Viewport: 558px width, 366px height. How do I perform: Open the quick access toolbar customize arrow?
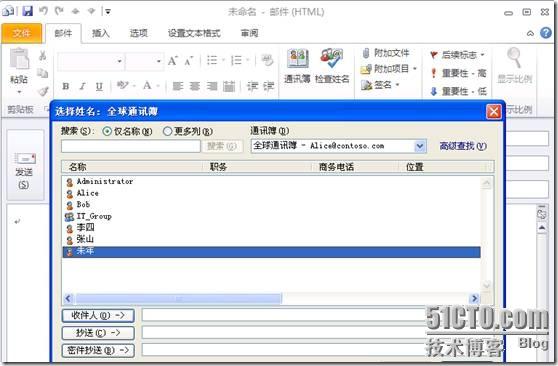tap(107, 12)
